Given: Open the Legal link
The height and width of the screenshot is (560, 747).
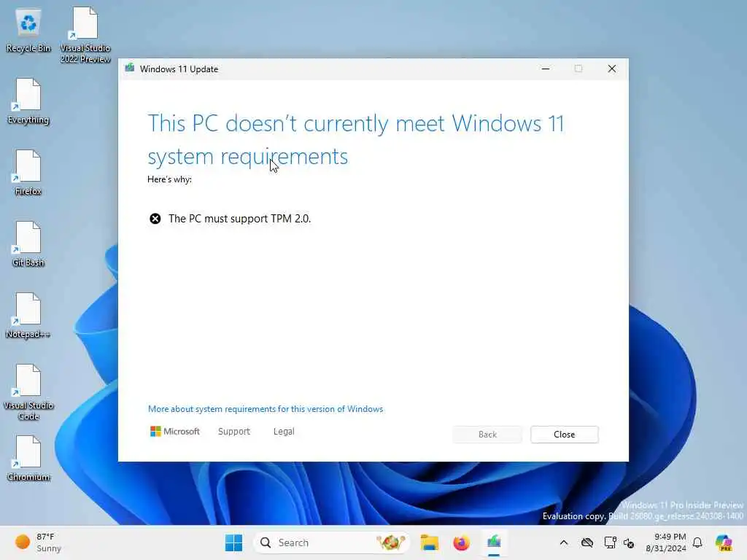Looking at the screenshot, I should click(x=284, y=432).
